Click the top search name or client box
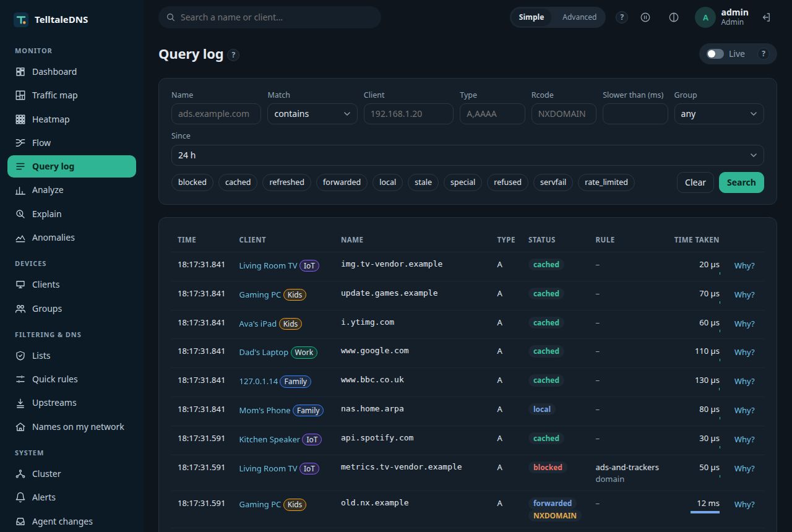The width and height of the screenshot is (792, 532). [x=270, y=17]
